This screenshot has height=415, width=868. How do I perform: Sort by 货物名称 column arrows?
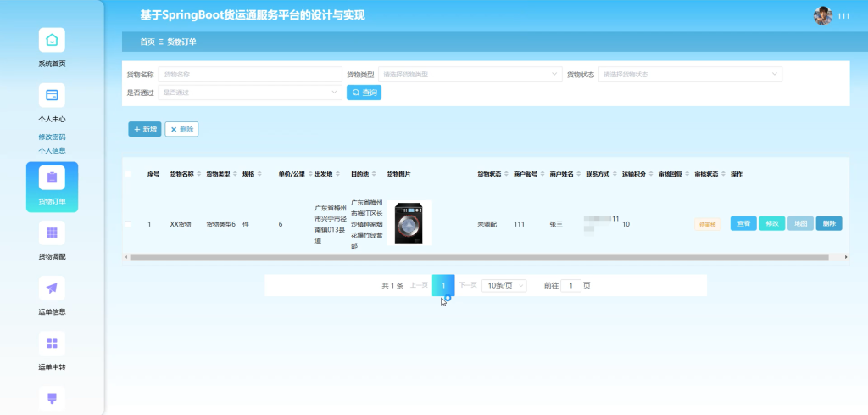click(x=198, y=174)
